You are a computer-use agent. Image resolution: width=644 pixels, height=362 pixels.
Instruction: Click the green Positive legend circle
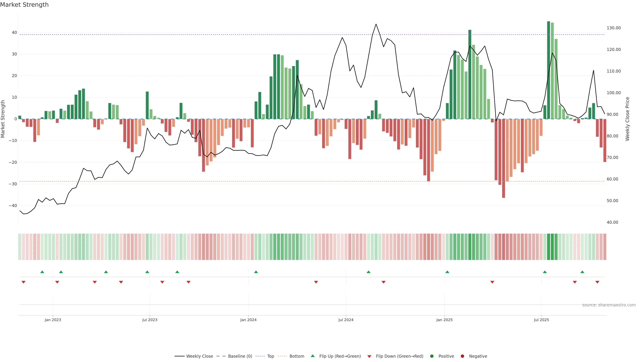(432, 356)
